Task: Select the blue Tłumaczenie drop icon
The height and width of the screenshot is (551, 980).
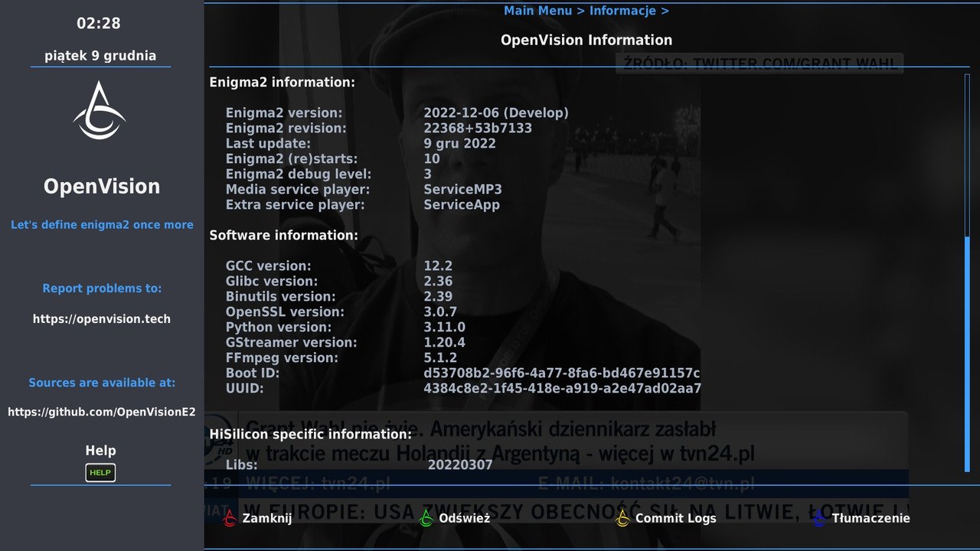Action: click(x=818, y=518)
